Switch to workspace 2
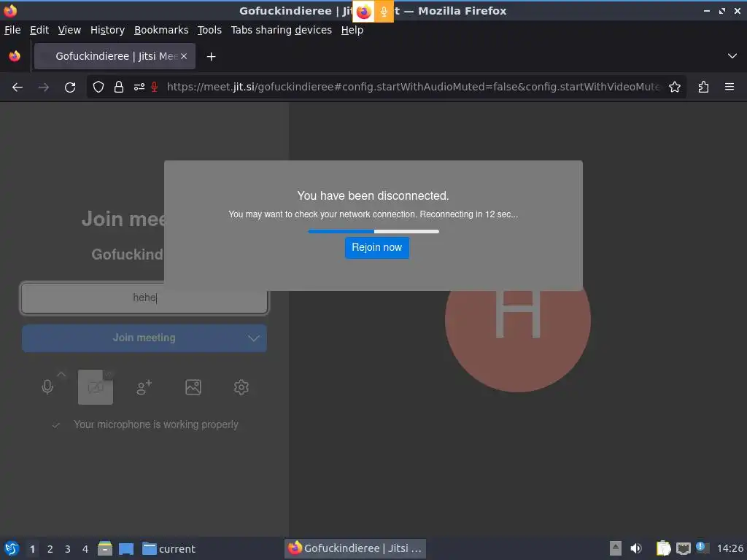Image resolution: width=747 pixels, height=560 pixels. pyautogui.click(x=50, y=549)
